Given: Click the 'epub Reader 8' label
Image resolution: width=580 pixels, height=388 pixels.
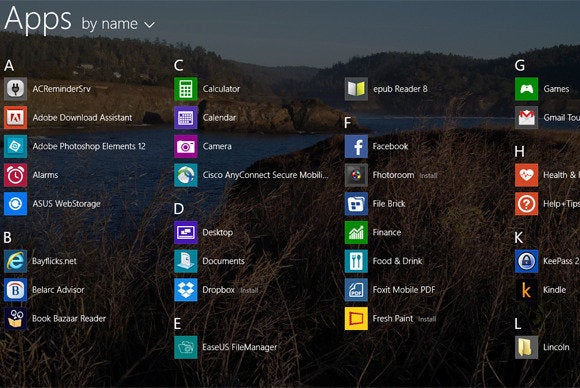Looking at the screenshot, I should coord(400,89).
